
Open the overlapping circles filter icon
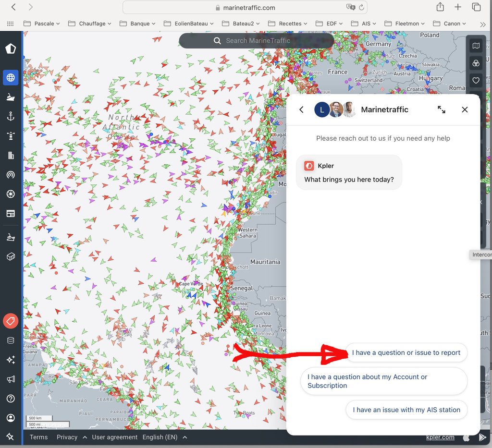[x=476, y=63]
